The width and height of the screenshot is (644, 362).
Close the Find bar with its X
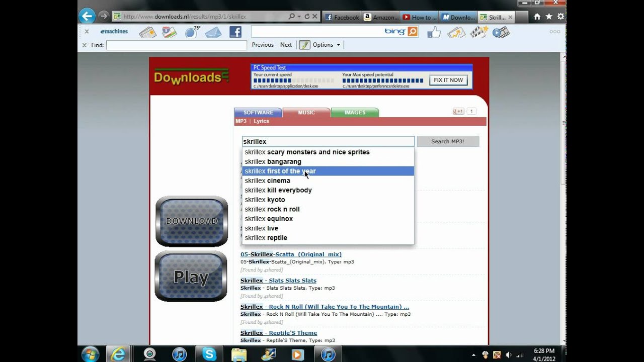(85, 45)
